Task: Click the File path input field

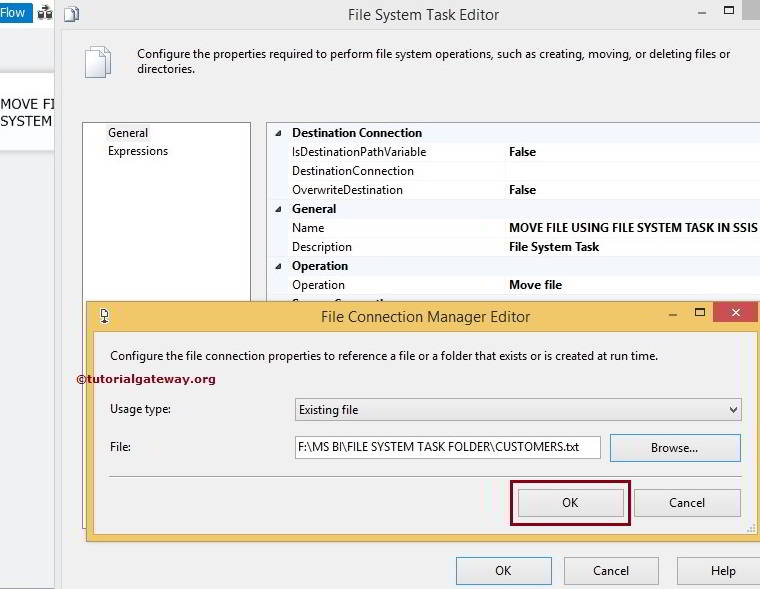Action: [x=447, y=447]
